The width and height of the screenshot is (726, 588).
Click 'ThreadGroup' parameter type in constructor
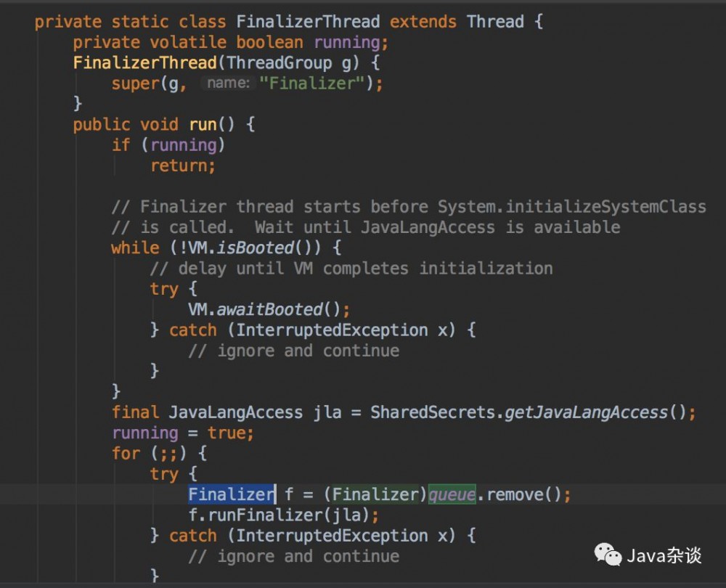(x=280, y=62)
